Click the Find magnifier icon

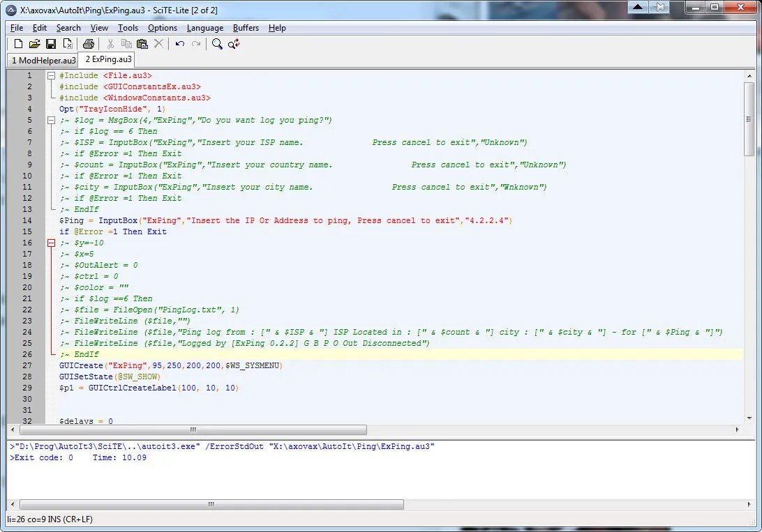pos(217,44)
